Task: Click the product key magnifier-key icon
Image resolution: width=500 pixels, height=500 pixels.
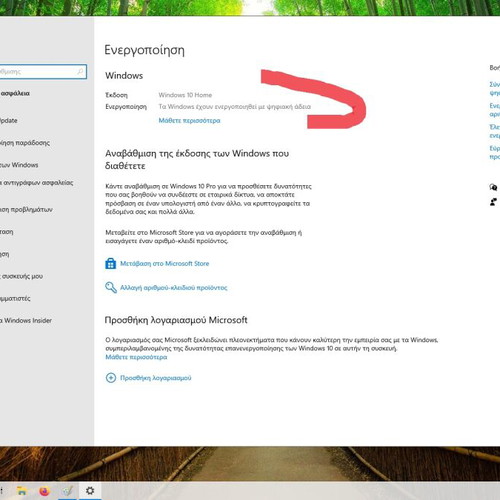Action: pyautogui.click(x=111, y=287)
